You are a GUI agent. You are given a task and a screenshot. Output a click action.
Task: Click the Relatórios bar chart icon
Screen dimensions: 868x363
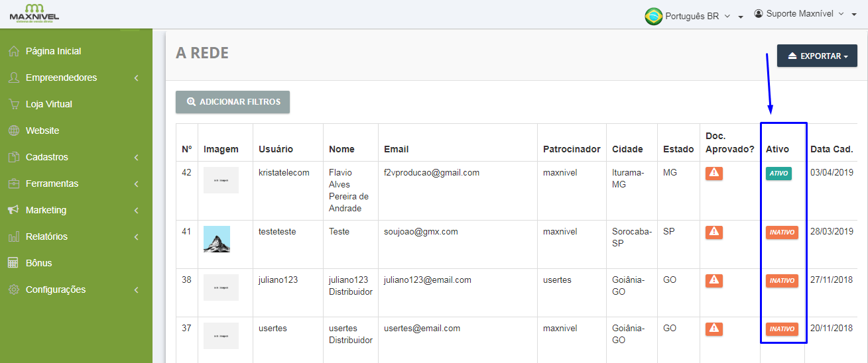[x=13, y=236]
